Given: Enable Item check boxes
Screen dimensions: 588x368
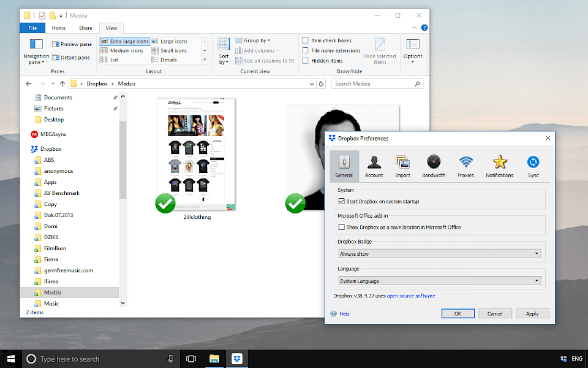Looking at the screenshot, I should tap(305, 40).
